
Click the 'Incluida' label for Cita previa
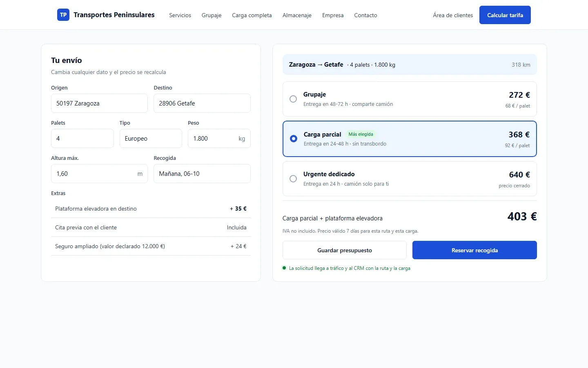237,227
